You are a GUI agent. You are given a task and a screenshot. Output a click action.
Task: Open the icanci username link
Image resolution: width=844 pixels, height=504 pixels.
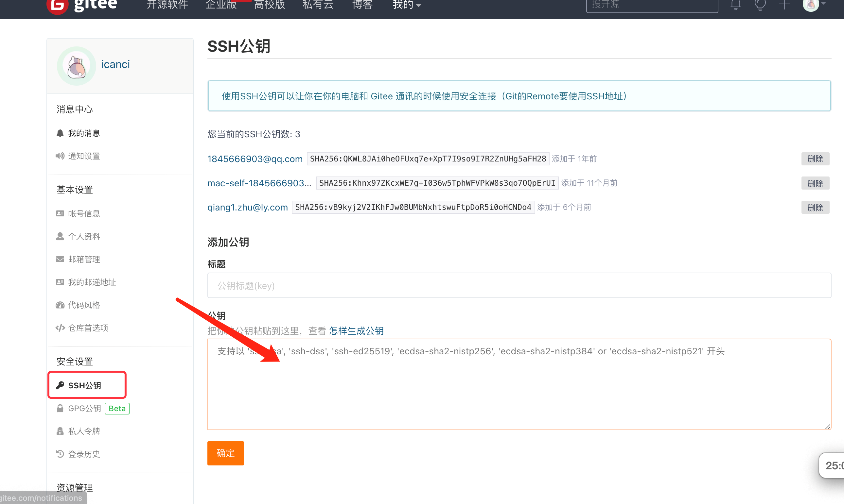pyautogui.click(x=115, y=64)
